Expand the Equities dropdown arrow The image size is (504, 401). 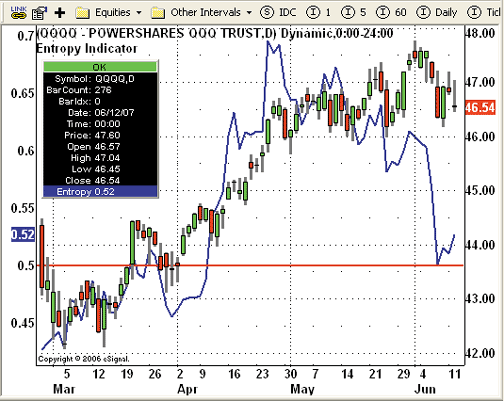139,13
